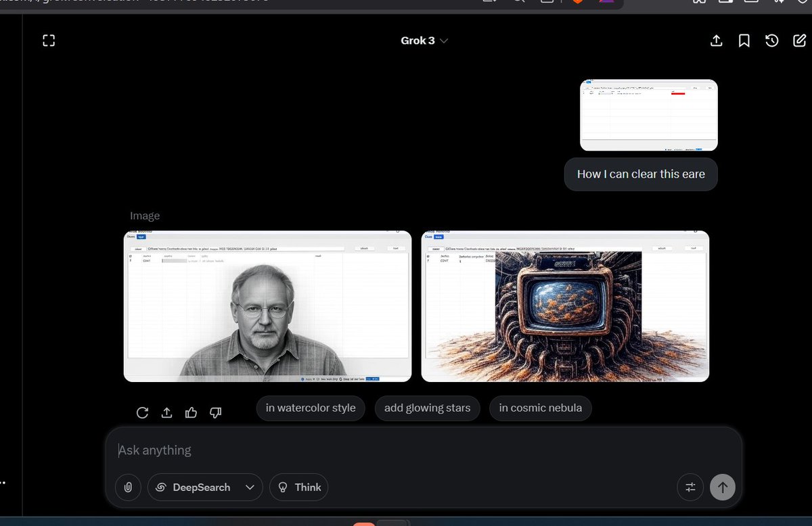Open the Grok 3 model selector dropdown
This screenshot has height=526, width=812.
point(424,41)
